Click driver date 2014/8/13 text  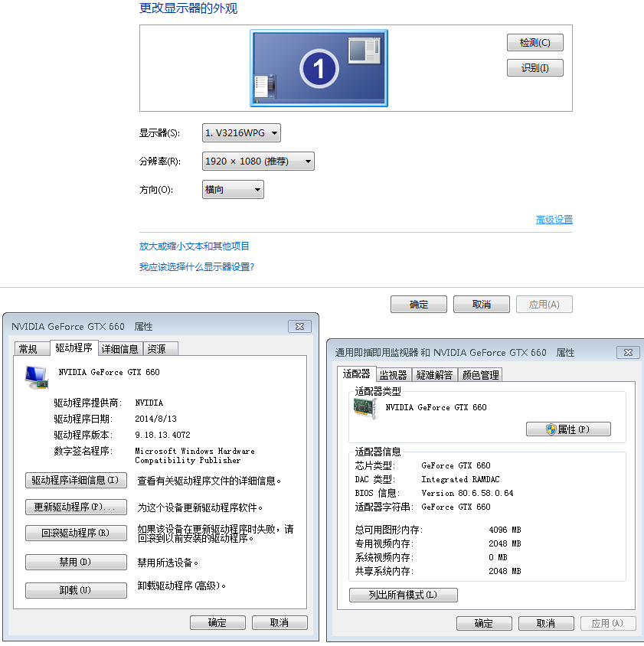click(x=155, y=419)
